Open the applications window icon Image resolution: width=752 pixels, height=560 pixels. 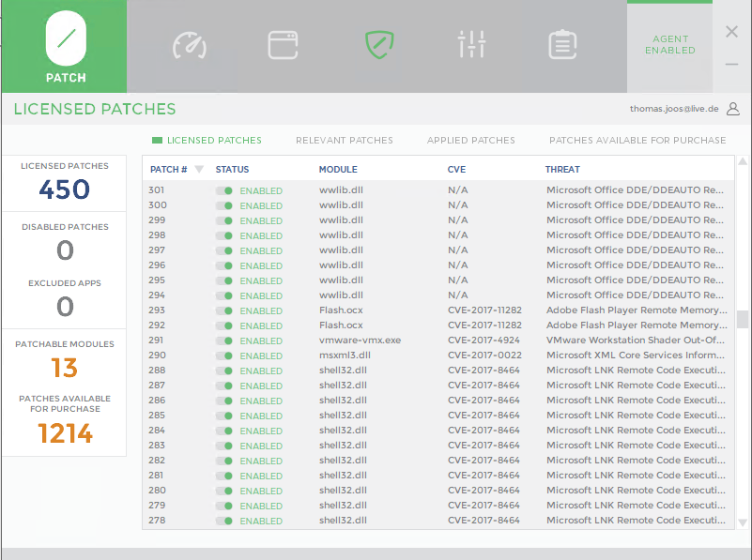283,44
